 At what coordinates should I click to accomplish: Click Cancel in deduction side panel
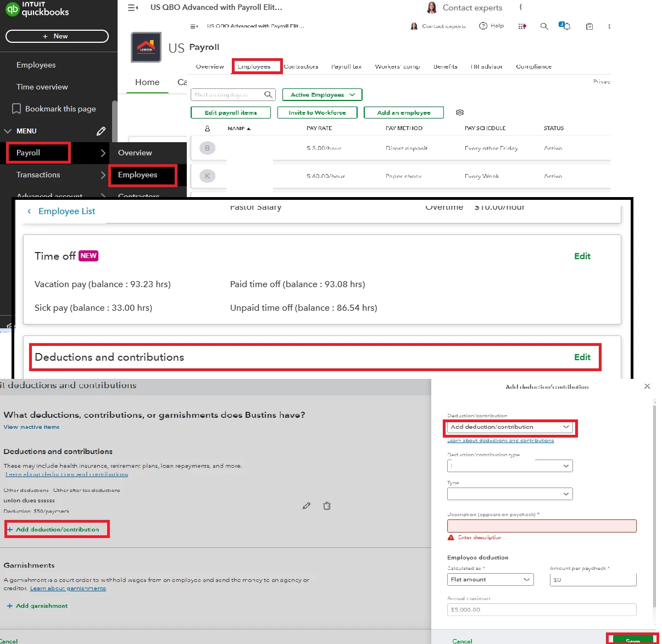click(462, 641)
